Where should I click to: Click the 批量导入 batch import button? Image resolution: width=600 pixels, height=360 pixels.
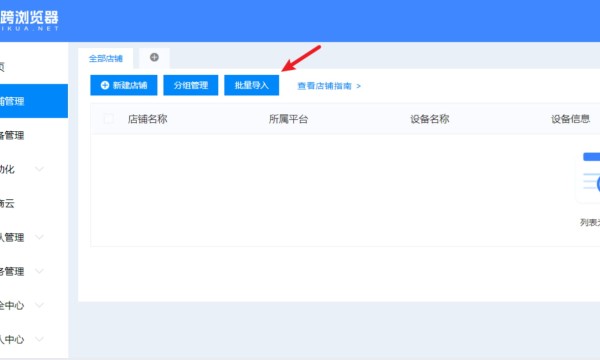coord(251,85)
